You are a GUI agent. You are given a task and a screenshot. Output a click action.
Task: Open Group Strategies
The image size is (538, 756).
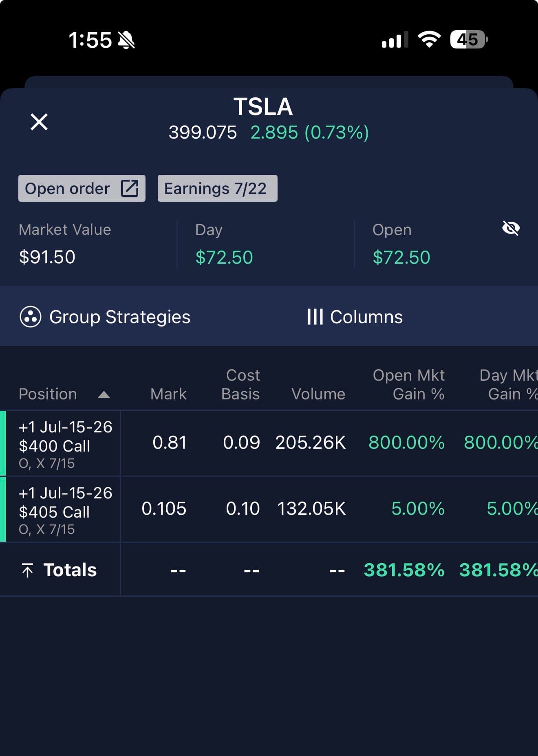point(105,317)
